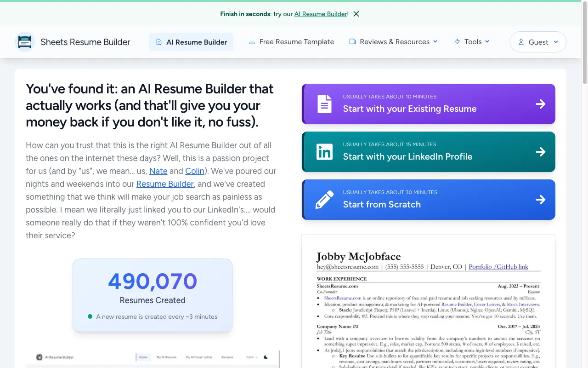Click the chevron in the Guest button
The image size is (588, 368).
tap(556, 42)
